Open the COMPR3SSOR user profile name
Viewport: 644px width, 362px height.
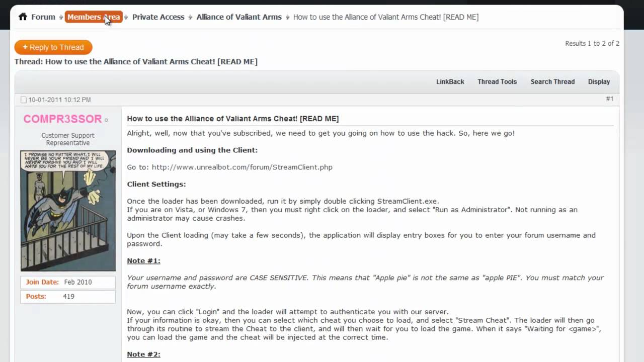pos(62,119)
